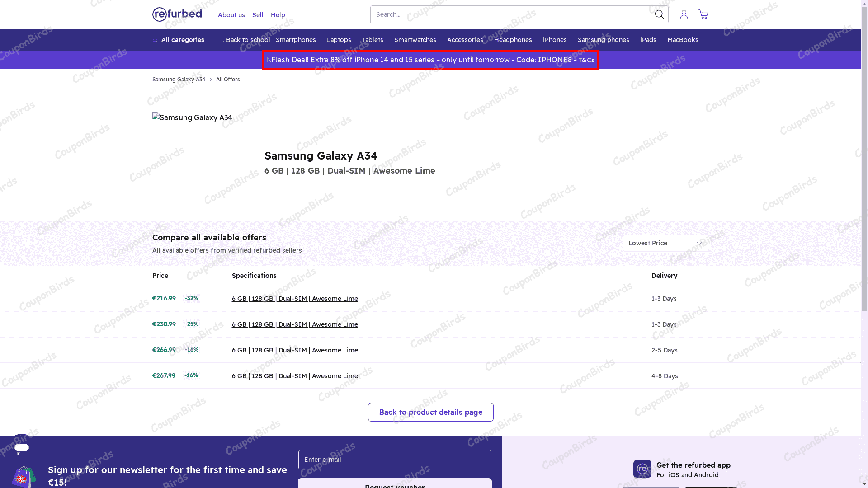Open the user account icon
868x488 pixels.
[684, 14]
